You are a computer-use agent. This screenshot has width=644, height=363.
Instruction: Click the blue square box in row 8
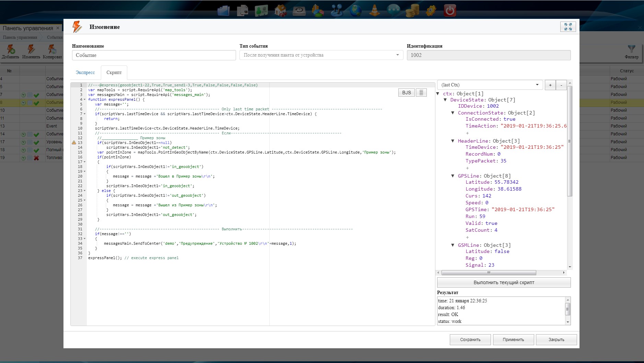(x=30, y=103)
